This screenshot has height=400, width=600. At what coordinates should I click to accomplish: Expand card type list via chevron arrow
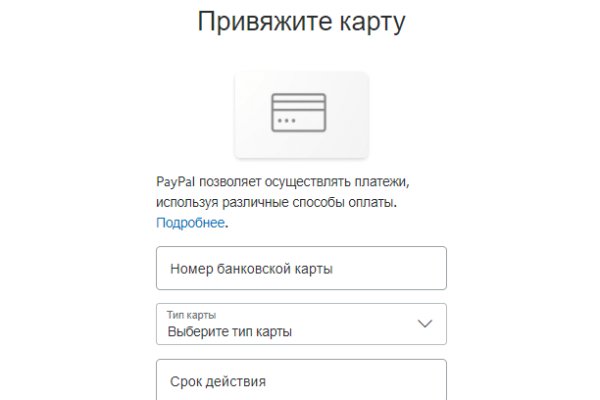point(425,324)
